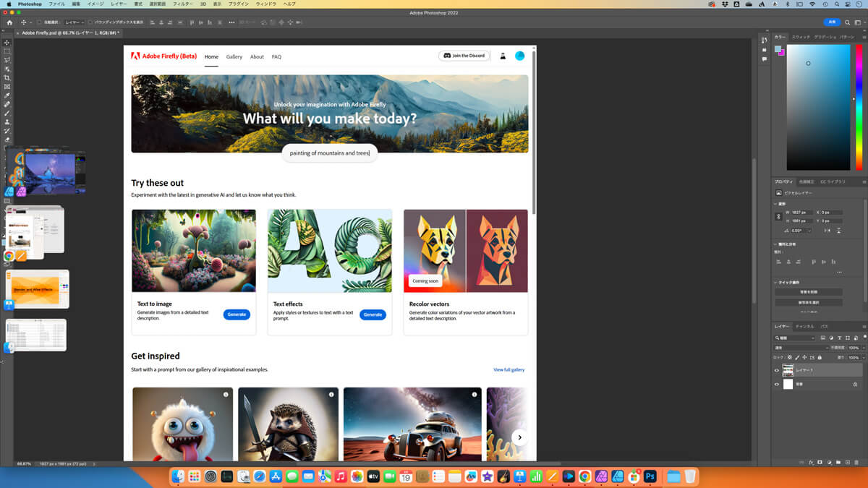Viewport: 868px width, 488px height.
Task: Select the Brush tool
Action: point(7,113)
